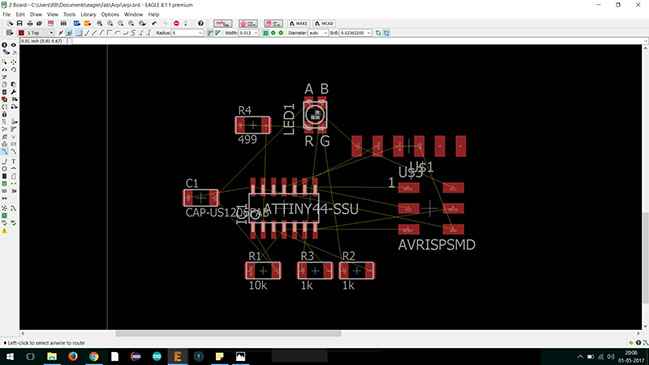
Task: Select the Change wrench tool
Action: [14, 92]
